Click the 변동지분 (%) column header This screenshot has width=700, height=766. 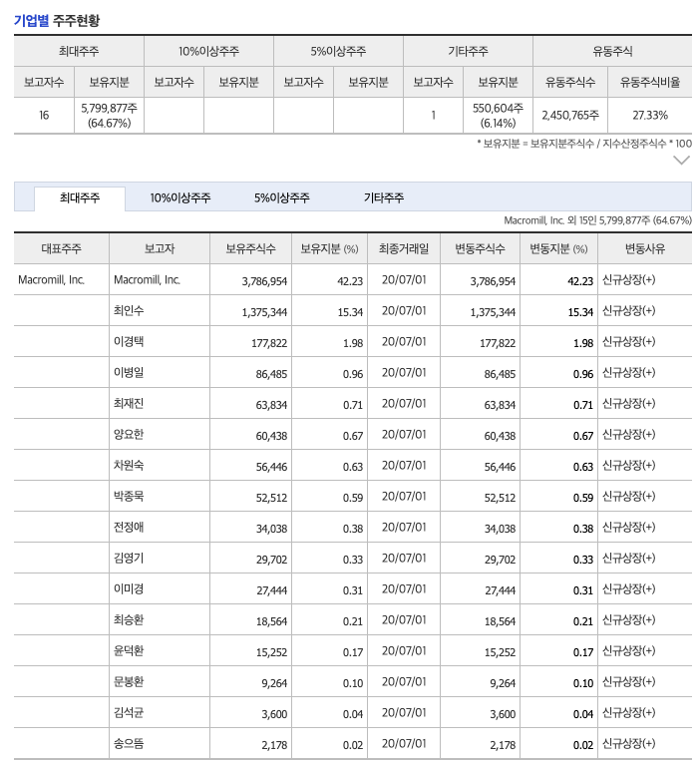(x=558, y=249)
